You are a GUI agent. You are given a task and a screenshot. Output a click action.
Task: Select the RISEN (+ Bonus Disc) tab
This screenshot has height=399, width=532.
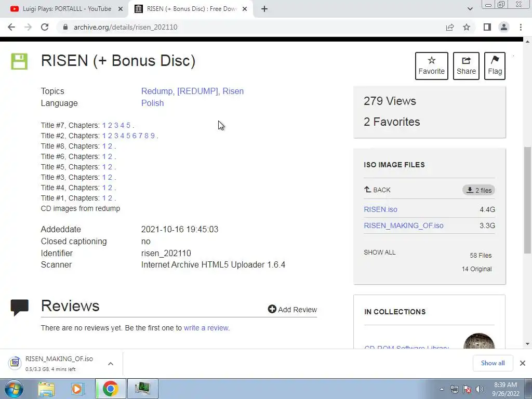click(192, 9)
